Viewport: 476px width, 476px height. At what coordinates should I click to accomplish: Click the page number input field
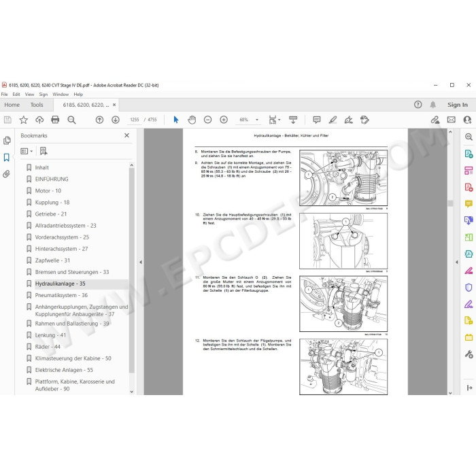134,120
